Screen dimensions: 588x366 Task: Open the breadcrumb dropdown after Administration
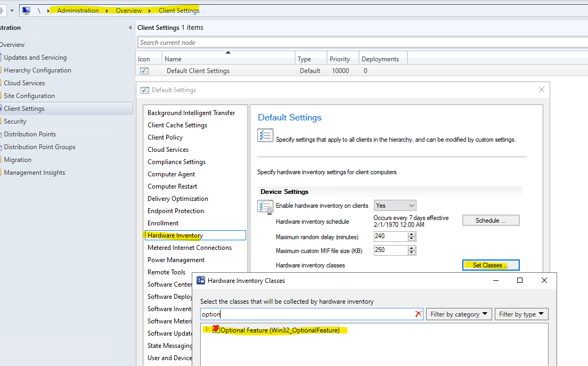[x=107, y=11]
